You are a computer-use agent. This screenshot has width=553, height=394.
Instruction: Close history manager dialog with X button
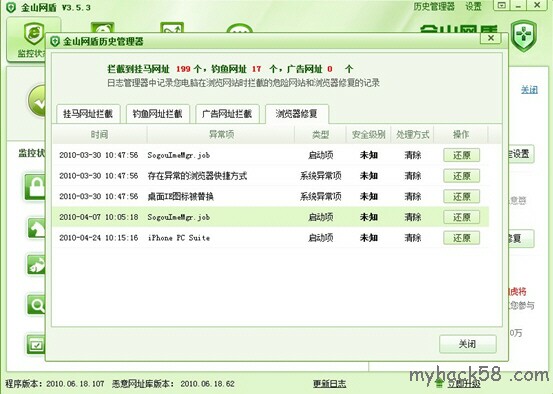click(x=491, y=38)
